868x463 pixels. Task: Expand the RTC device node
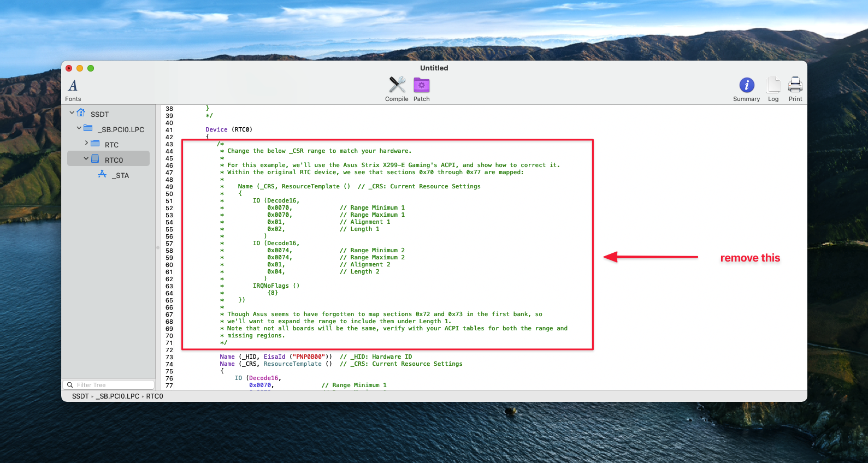pos(86,143)
